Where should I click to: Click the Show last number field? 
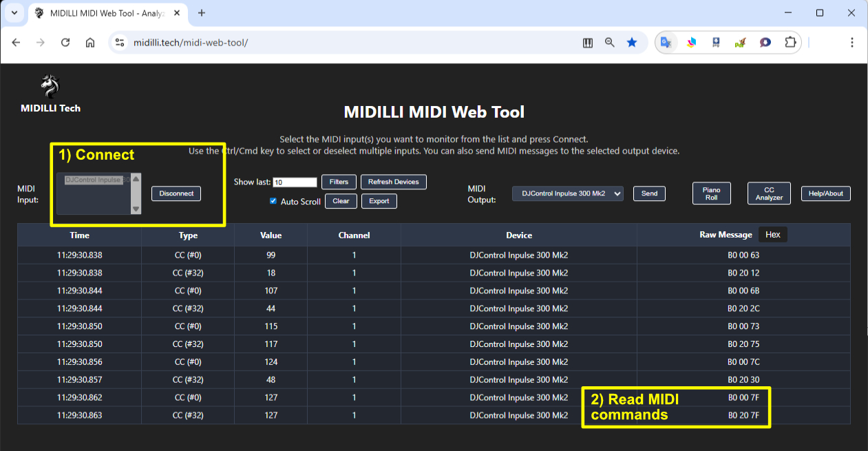(x=295, y=182)
